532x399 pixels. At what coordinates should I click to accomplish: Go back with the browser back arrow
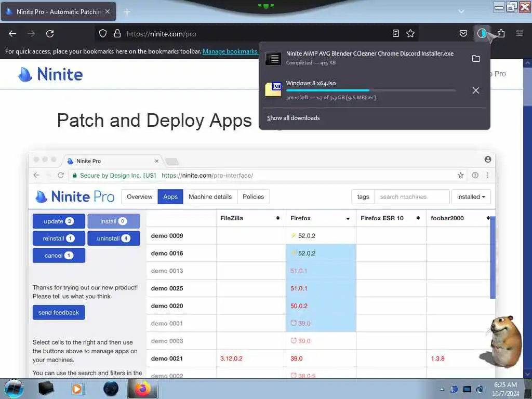pos(12,34)
